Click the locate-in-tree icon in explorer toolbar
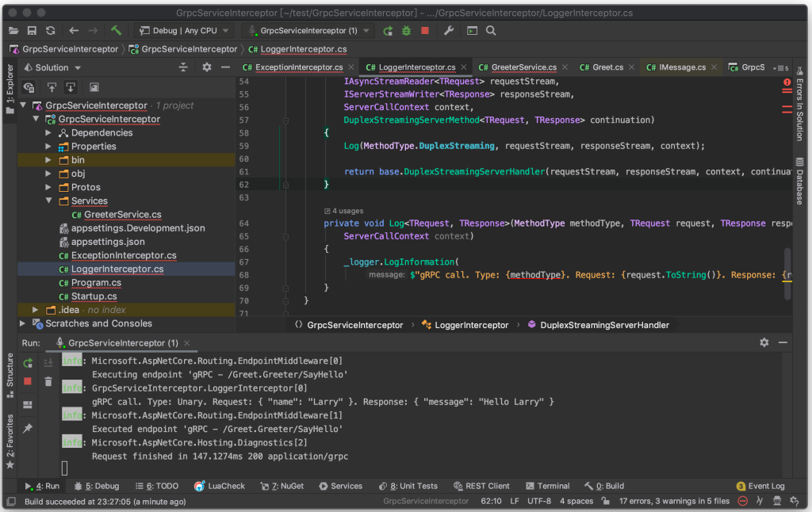 click(29, 87)
